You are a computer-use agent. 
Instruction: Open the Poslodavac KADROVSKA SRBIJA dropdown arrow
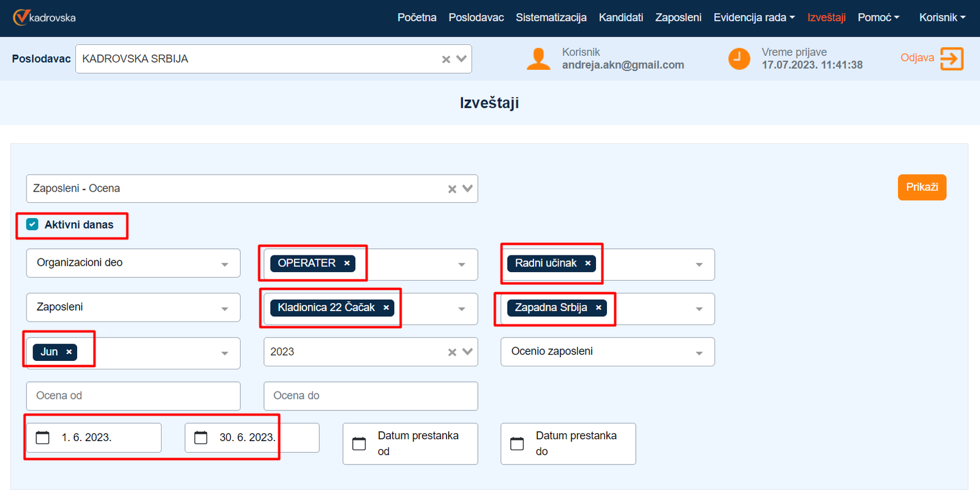click(x=462, y=59)
